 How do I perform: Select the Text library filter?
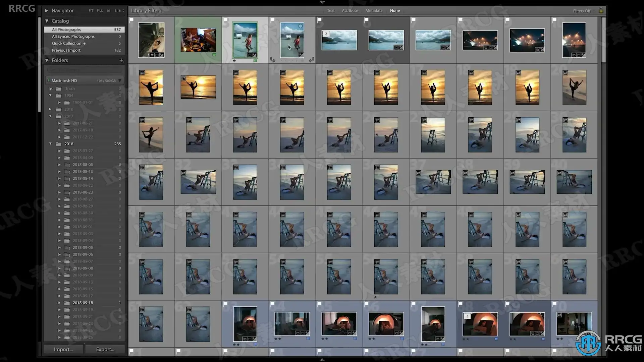pos(331,11)
